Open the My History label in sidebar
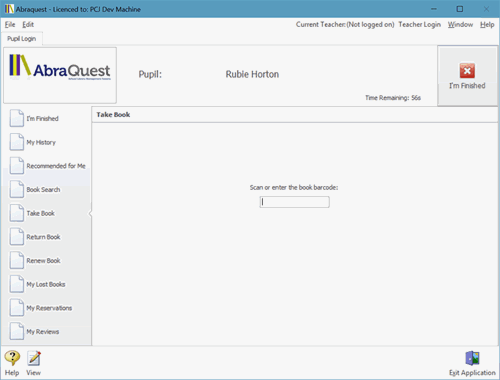This screenshot has width=500, height=380. (x=41, y=142)
